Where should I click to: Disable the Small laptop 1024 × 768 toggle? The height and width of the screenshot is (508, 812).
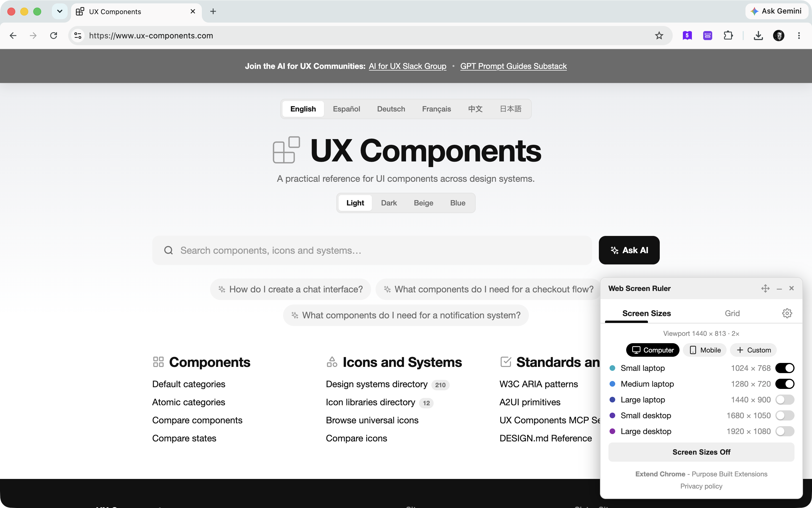pos(785,368)
